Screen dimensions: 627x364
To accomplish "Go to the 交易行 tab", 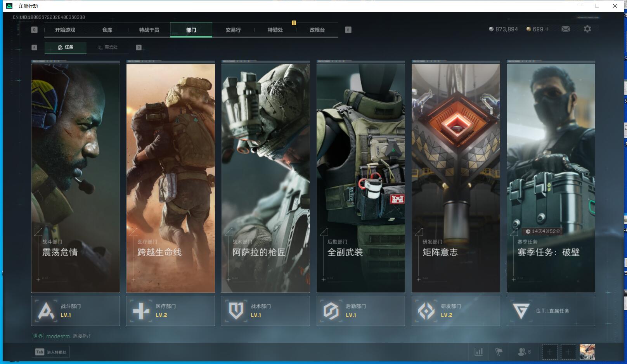I will (x=233, y=30).
